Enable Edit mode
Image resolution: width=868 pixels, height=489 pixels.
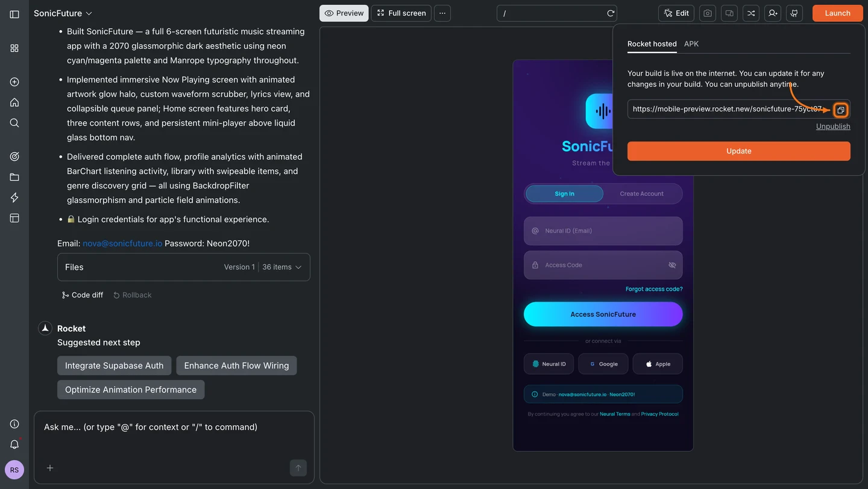click(676, 13)
